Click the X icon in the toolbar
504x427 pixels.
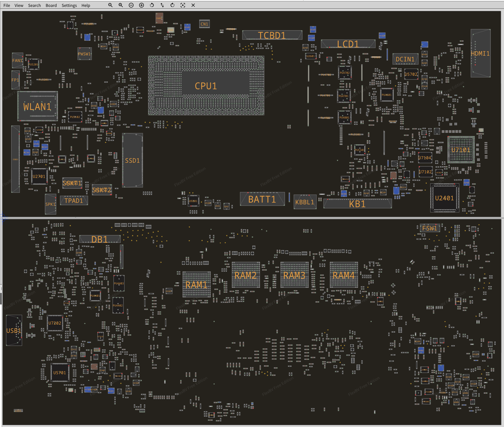click(x=193, y=5)
